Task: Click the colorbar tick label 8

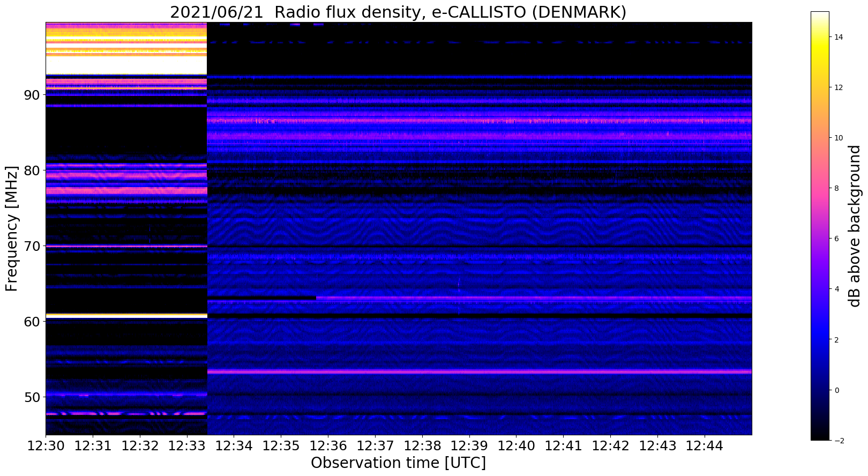Action: point(836,188)
